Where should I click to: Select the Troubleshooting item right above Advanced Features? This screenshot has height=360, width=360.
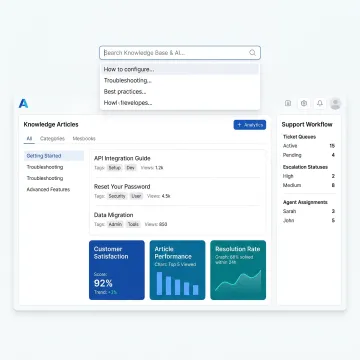click(54, 178)
